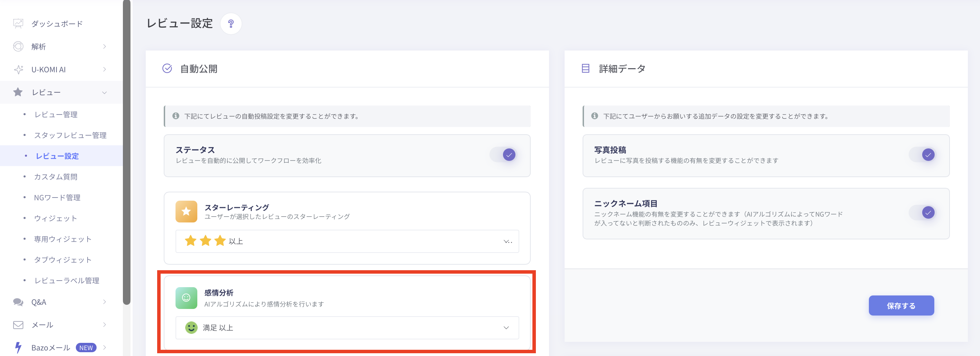This screenshot has height=356, width=980.
Task: Open the ウィジェット sidebar item
Action: [55, 218]
